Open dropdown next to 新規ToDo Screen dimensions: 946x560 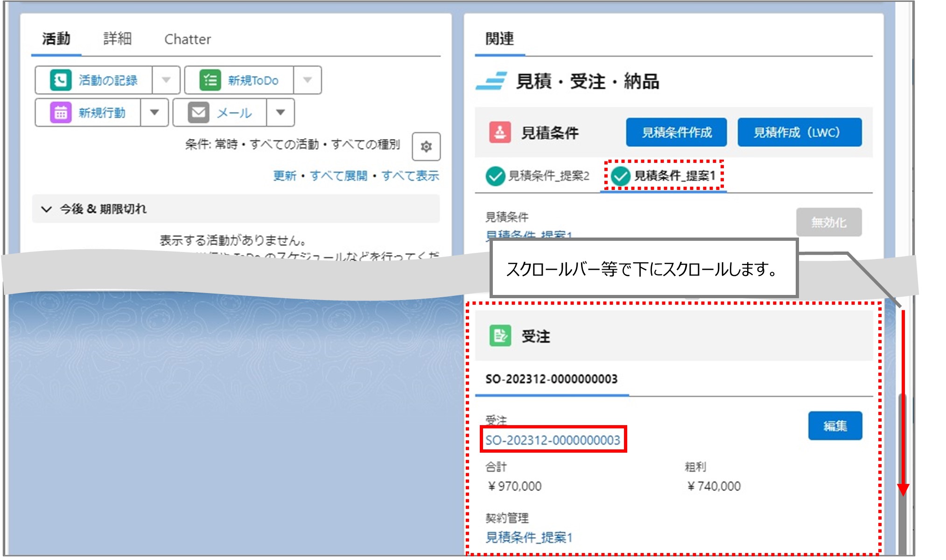[x=307, y=80]
